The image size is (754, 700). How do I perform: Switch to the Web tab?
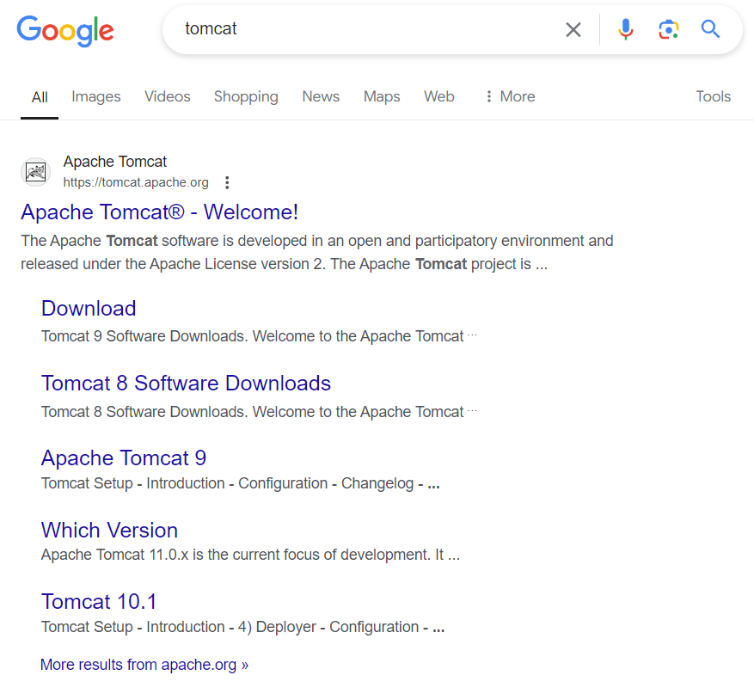pyautogui.click(x=439, y=96)
